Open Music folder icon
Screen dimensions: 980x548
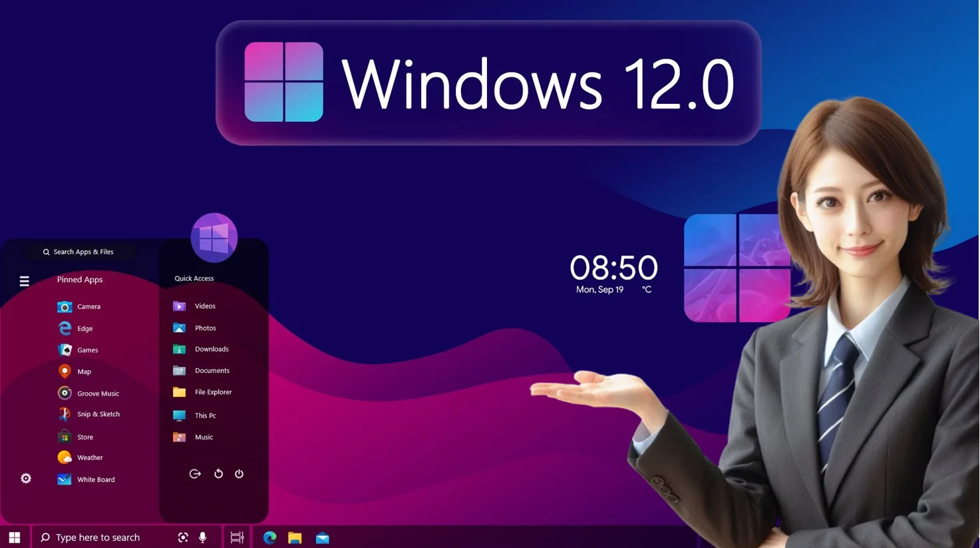click(180, 437)
